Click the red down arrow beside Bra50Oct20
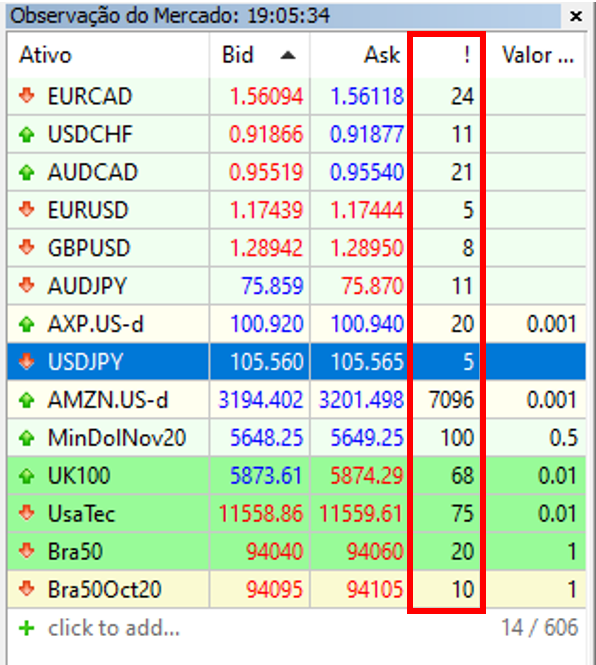Image resolution: width=596 pixels, height=665 pixels. 27,589
